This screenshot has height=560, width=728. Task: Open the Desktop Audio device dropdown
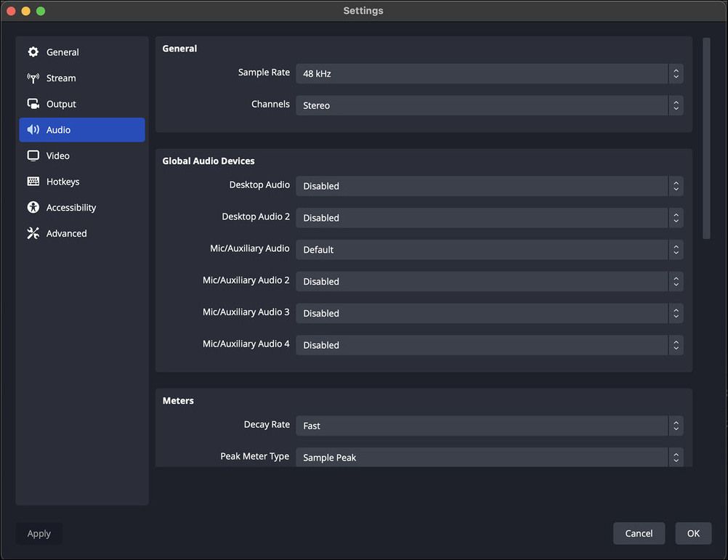pyautogui.click(x=489, y=186)
